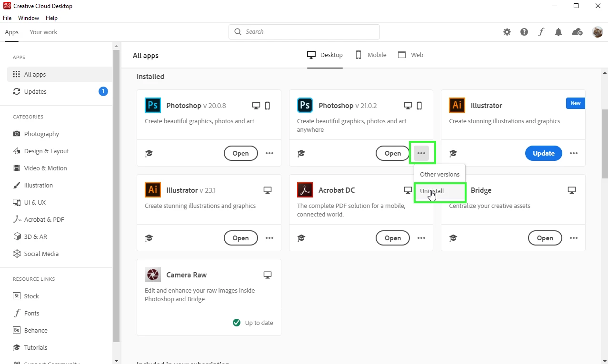The height and width of the screenshot is (364, 608).
Task: Click the Photoshop v 21.0.2 app icon
Action: pos(305,105)
